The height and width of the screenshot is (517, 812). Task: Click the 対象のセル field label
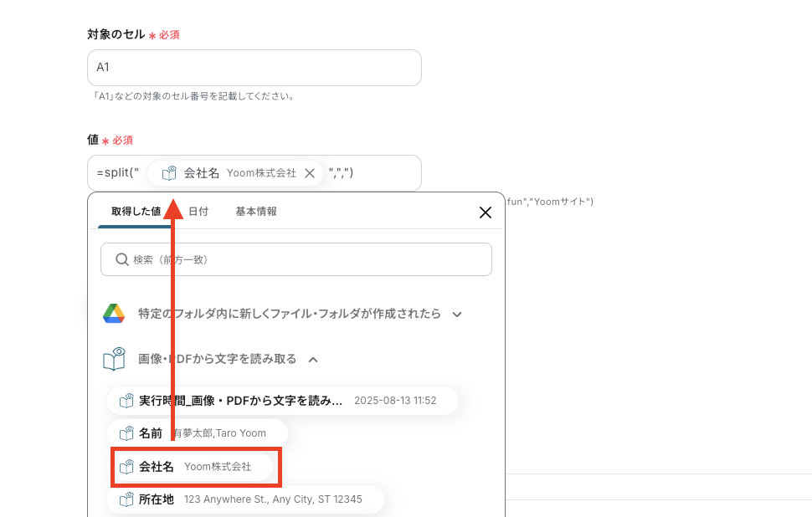116,34
